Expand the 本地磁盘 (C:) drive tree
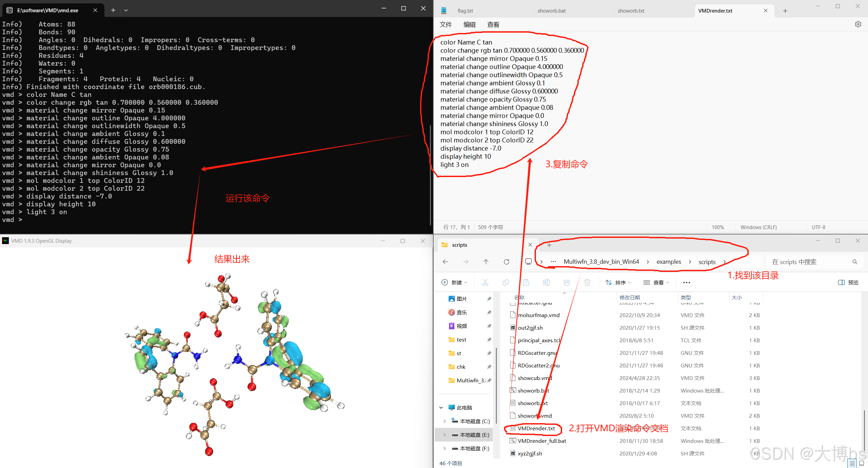868x468 pixels. pos(445,421)
